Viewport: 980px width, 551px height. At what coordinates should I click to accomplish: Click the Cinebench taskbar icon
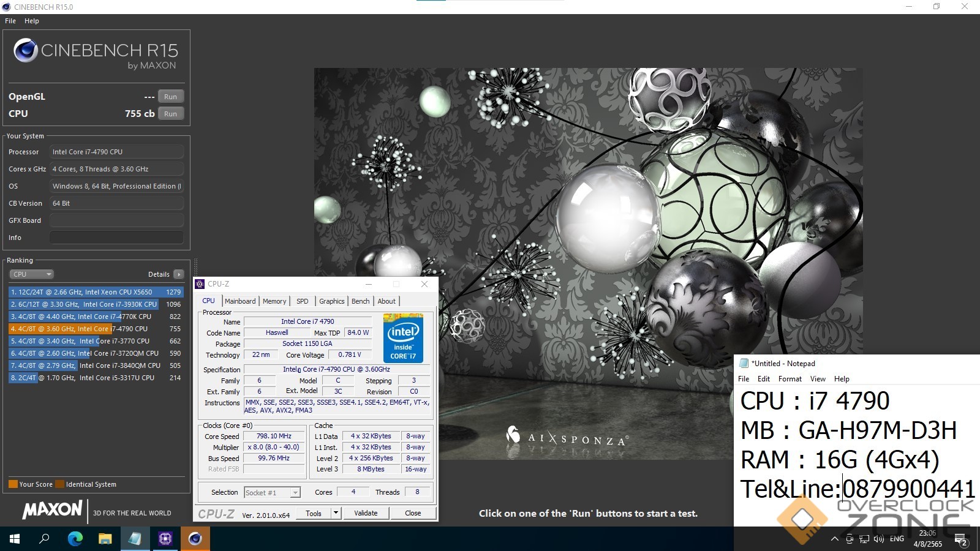pyautogui.click(x=195, y=539)
